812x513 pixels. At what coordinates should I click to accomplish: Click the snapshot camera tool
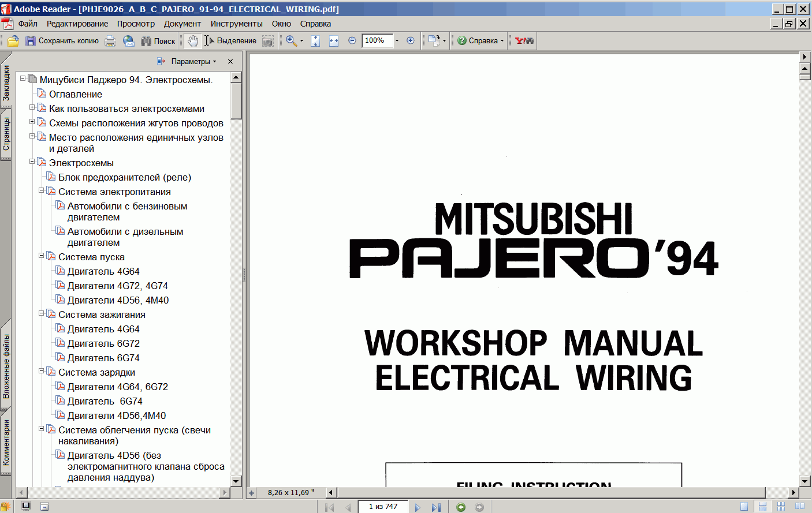click(267, 41)
